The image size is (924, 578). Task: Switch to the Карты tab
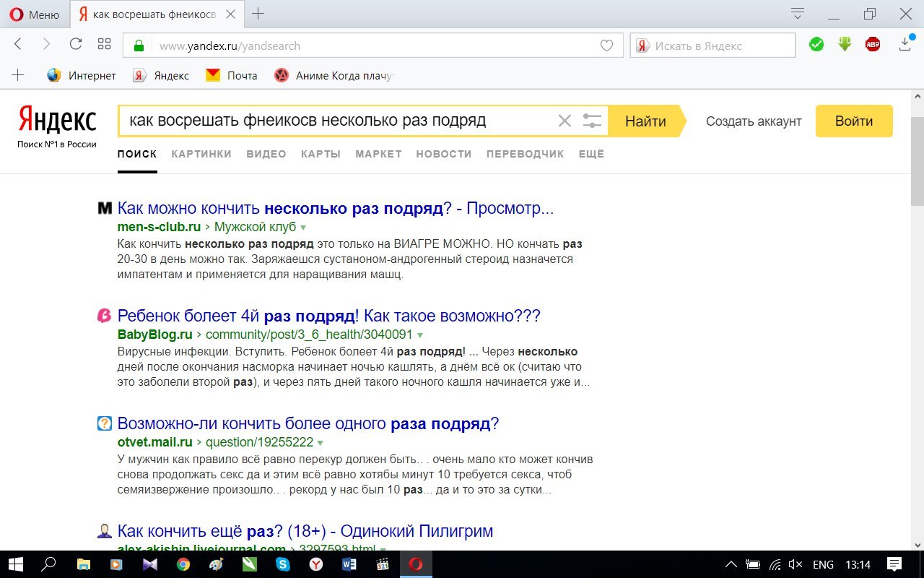tap(321, 154)
